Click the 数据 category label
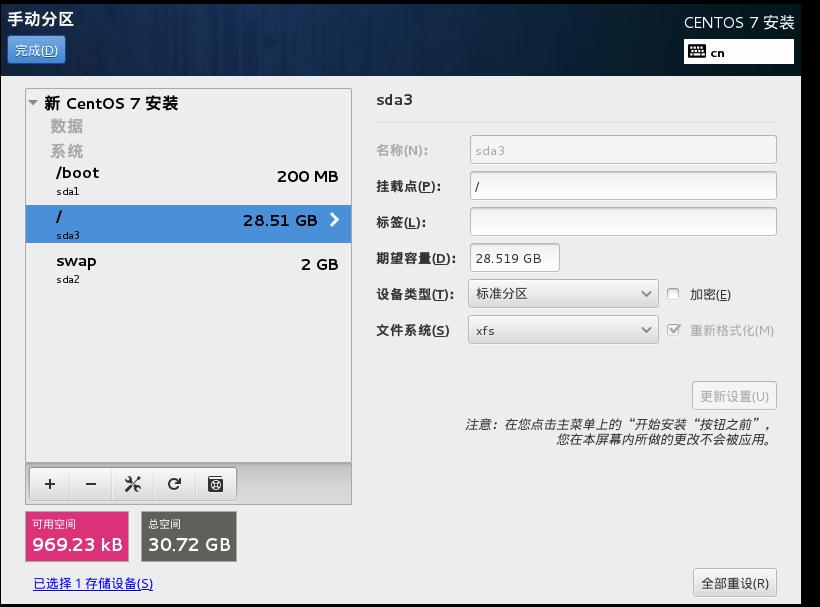This screenshot has width=820, height=607. [66, 126]
